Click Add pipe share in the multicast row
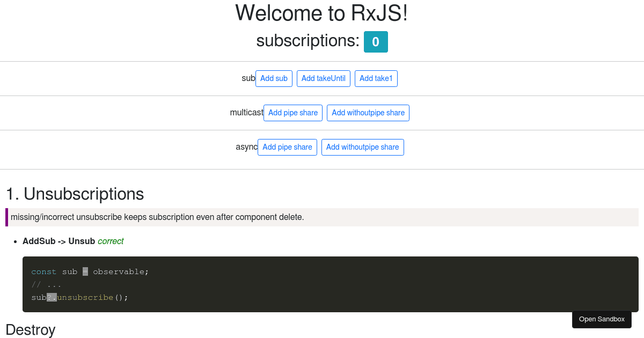The image size is (644, 338). tap(292, 113)
